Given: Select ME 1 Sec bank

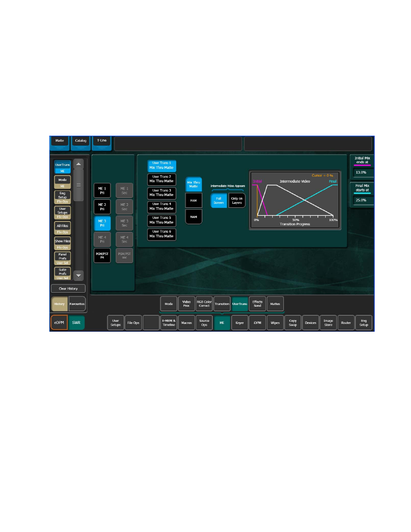Looking at the screenshot, I should 125,190.
